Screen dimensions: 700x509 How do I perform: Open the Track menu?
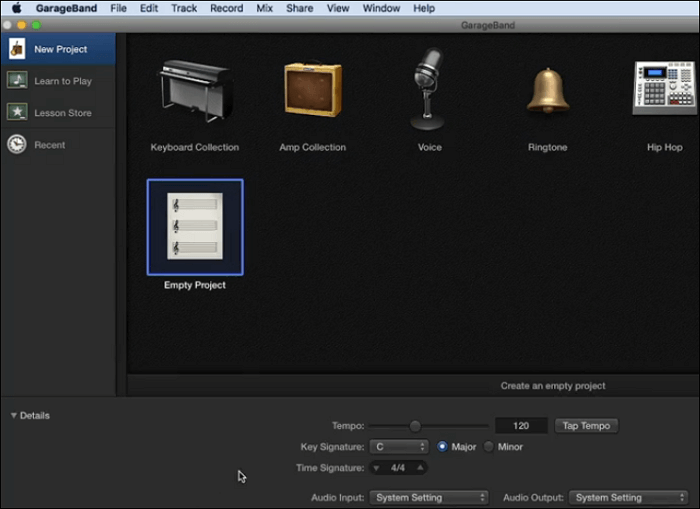pos(184,8)
